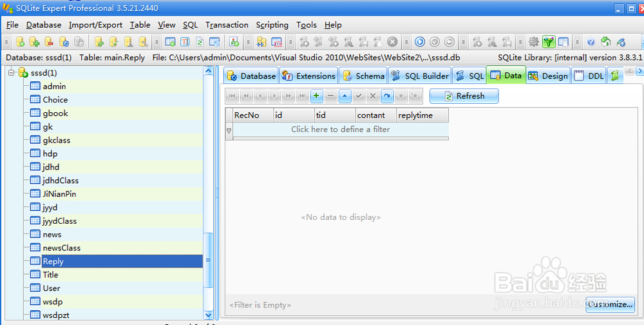
Task: Click the two-database transfer icon with blue arrows
Action: [261, 41]
